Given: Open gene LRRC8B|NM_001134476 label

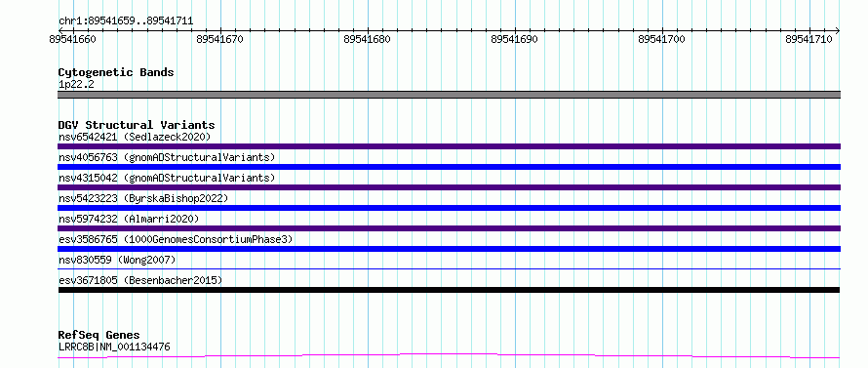Looking at the screenshot, I should click(x=114, y=347).
